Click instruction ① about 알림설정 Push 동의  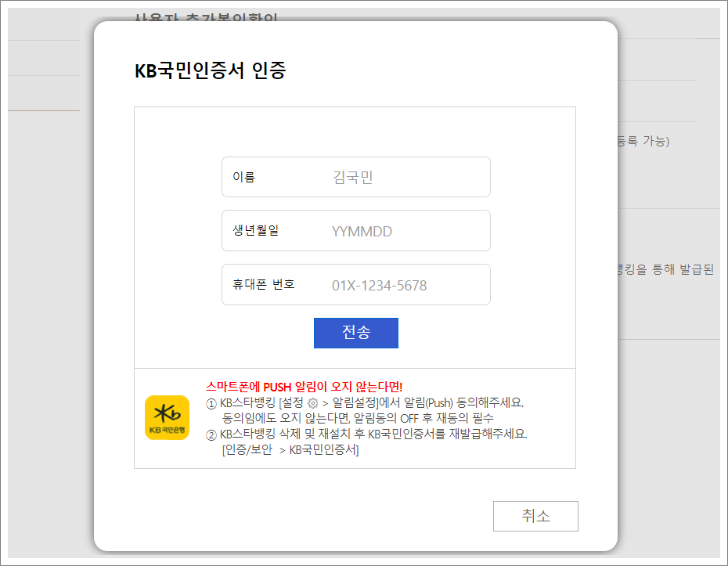365,403
